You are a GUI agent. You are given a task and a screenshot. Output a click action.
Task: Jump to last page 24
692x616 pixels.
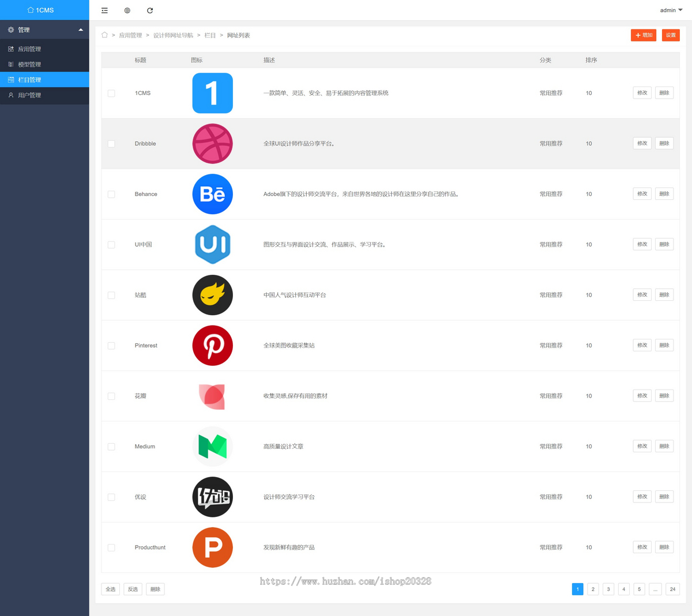coord(672,589)
